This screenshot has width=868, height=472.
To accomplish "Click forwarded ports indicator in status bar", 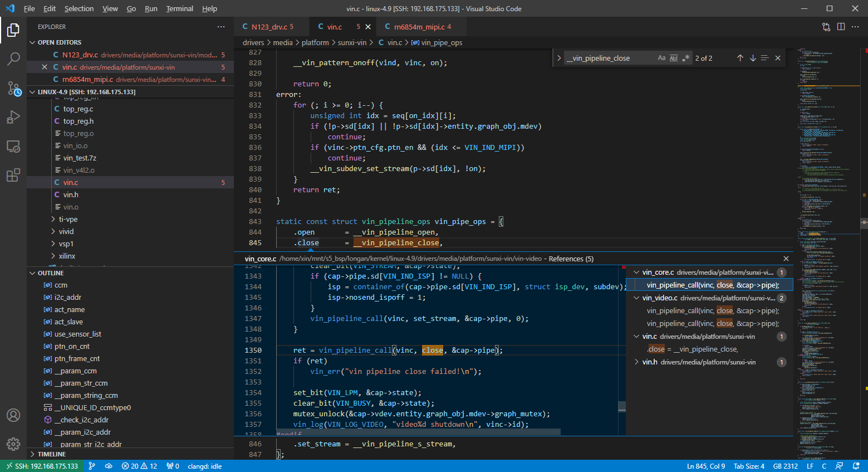I will tap(173, 466).
